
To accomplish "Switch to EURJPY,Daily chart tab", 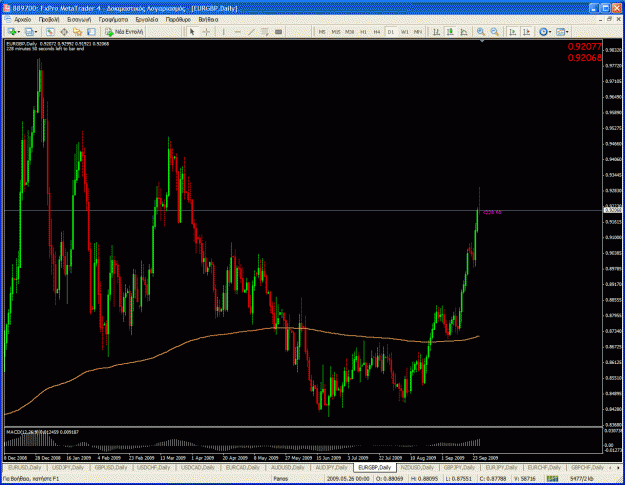I will (x=501, y=467).
